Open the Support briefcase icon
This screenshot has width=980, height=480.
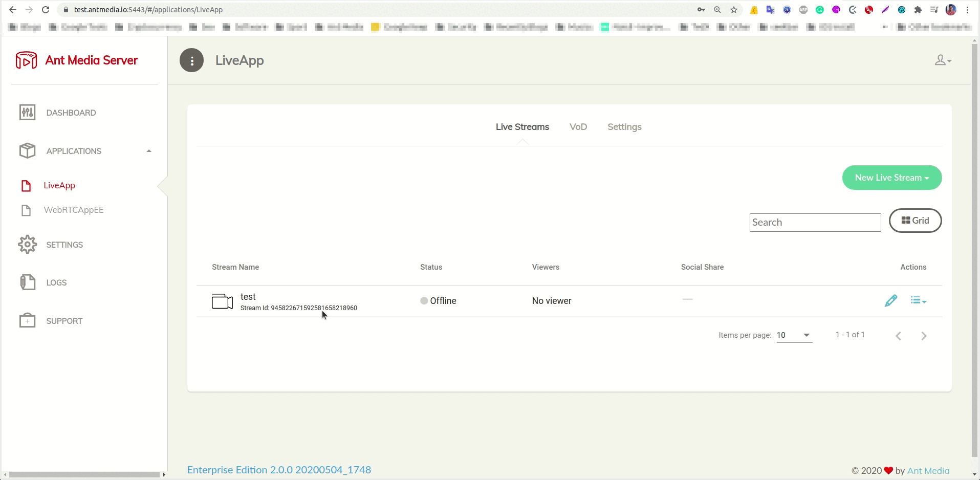click(27, 320)
